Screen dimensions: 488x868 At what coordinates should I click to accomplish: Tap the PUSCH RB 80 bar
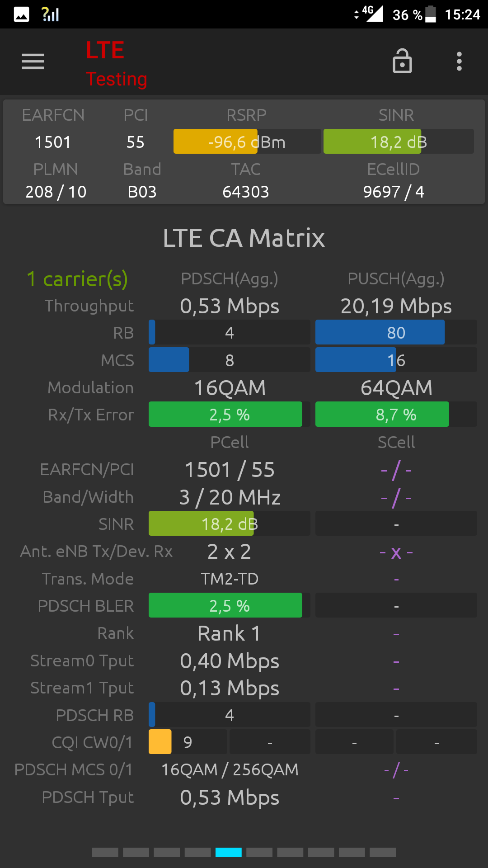pos(396,332)
